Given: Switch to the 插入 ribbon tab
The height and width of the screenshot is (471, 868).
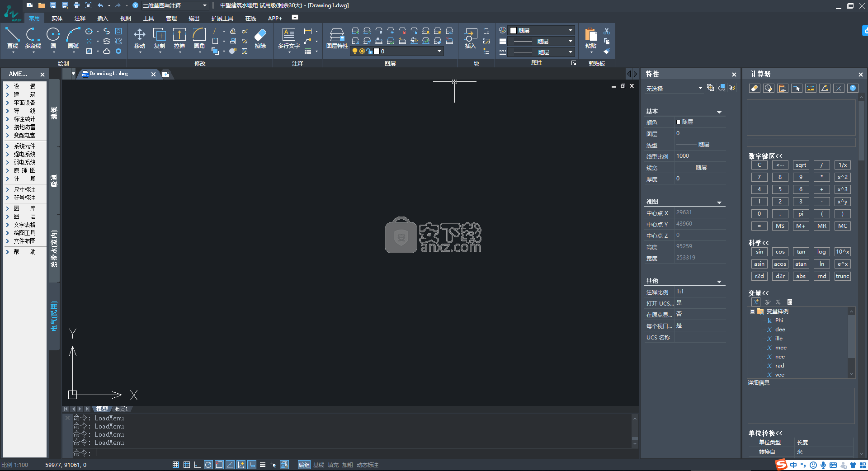Looking at the screenshot, I should click(103, 18).
